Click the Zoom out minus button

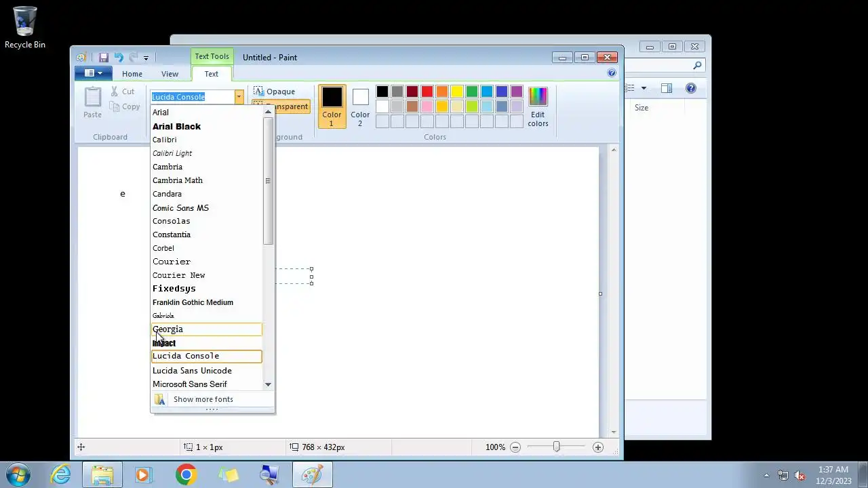[x=515, y=447]
